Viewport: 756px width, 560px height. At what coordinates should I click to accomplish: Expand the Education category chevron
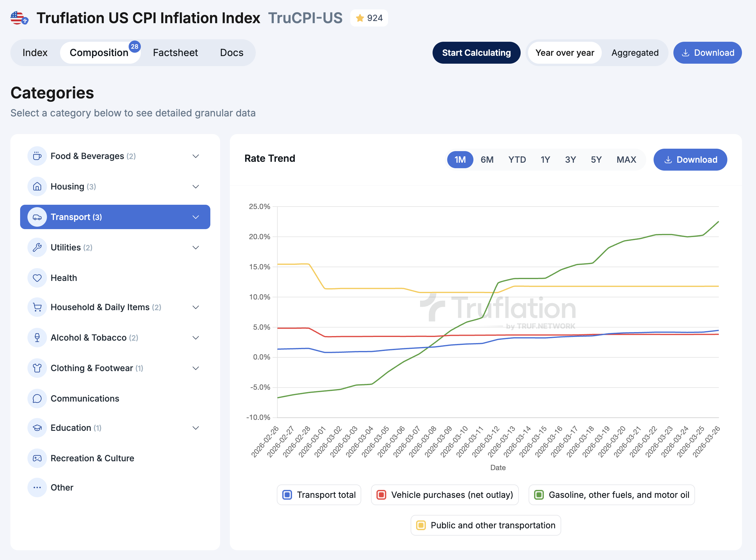pyautogui.click(x=196, y=428)
